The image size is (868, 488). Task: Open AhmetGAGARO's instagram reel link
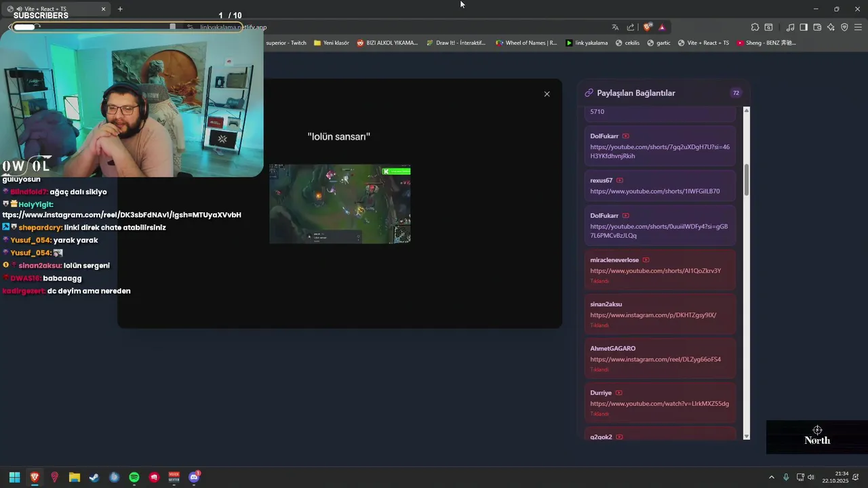pos(655,359)
